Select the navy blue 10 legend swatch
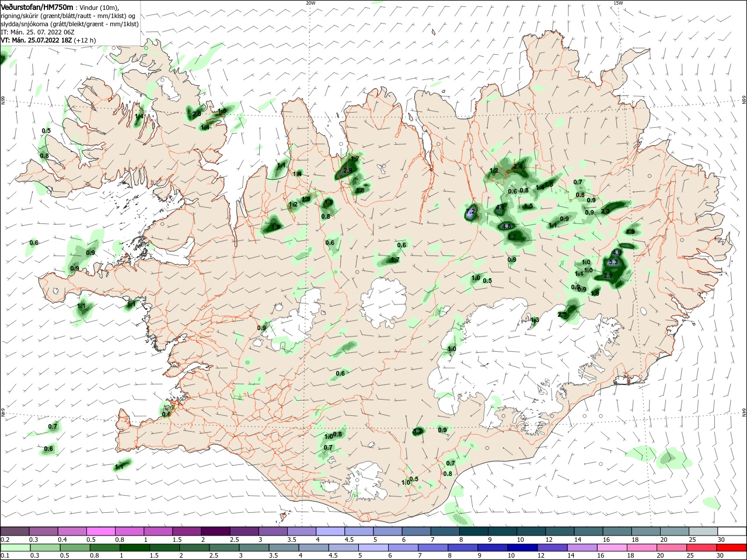The height and width of the screenshot is (560, 747). [522, 548]
